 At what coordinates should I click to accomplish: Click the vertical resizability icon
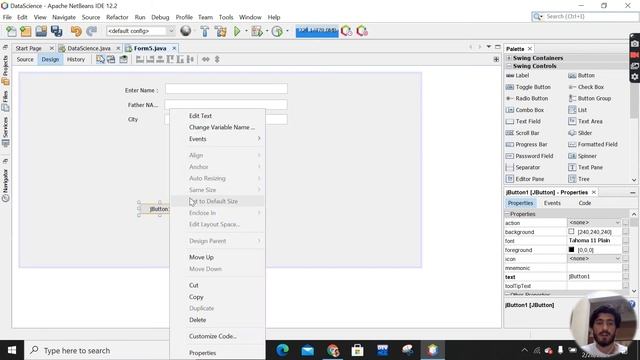tap(217, 60)
